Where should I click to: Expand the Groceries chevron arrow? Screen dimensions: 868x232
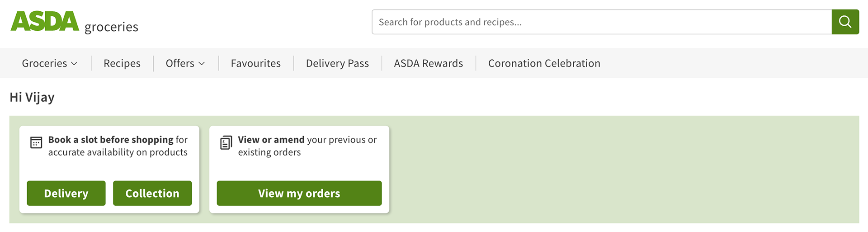75,64
